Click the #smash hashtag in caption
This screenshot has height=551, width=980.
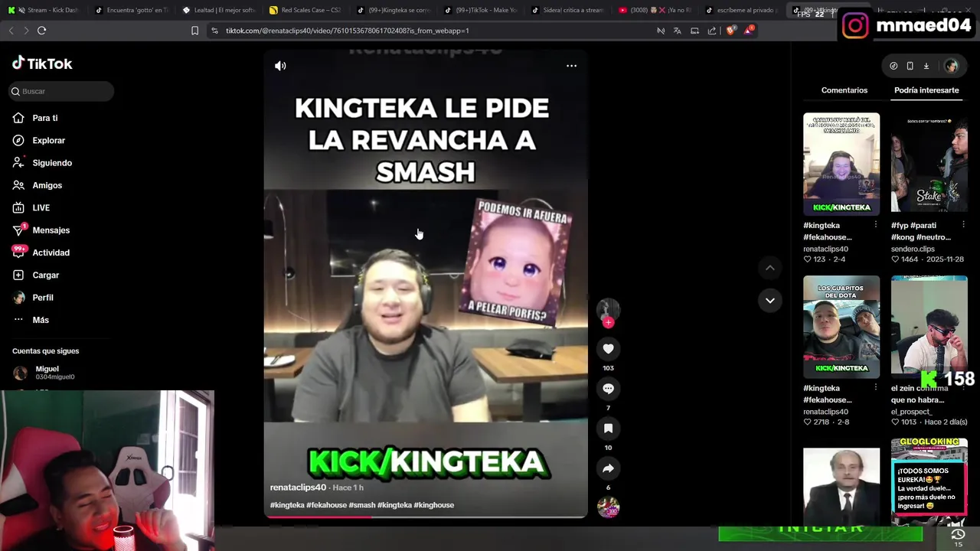[x=361, y=505]
